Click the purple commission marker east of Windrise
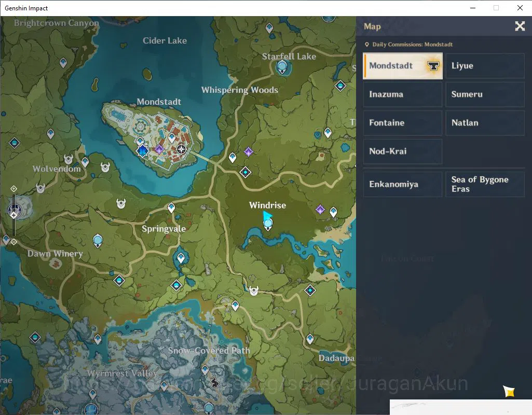532x415 pixels. (320, 210)
